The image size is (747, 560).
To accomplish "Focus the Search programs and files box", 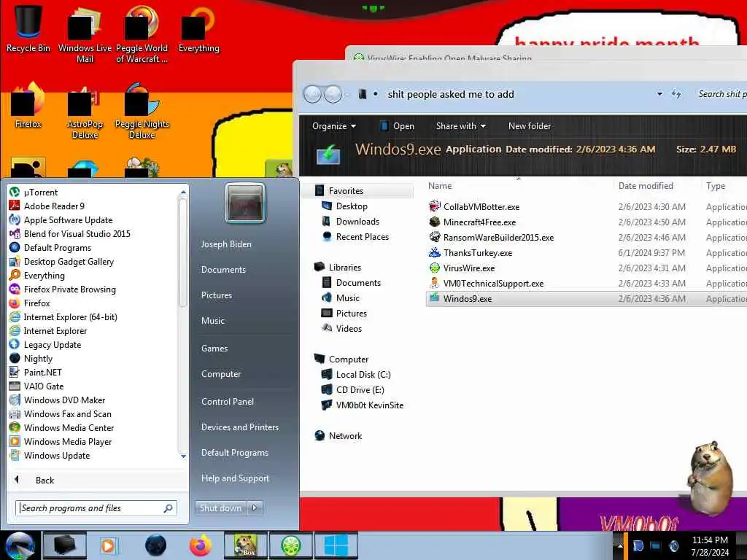I will click(x=96, y=508).
